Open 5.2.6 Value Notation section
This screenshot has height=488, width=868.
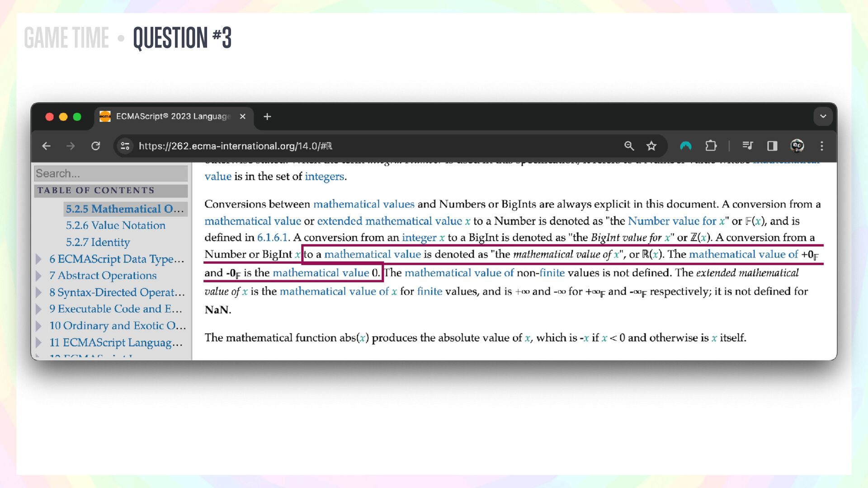115,225
